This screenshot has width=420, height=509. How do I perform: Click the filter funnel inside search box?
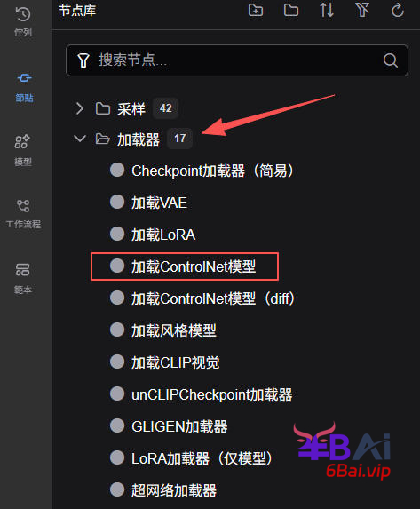83,60
